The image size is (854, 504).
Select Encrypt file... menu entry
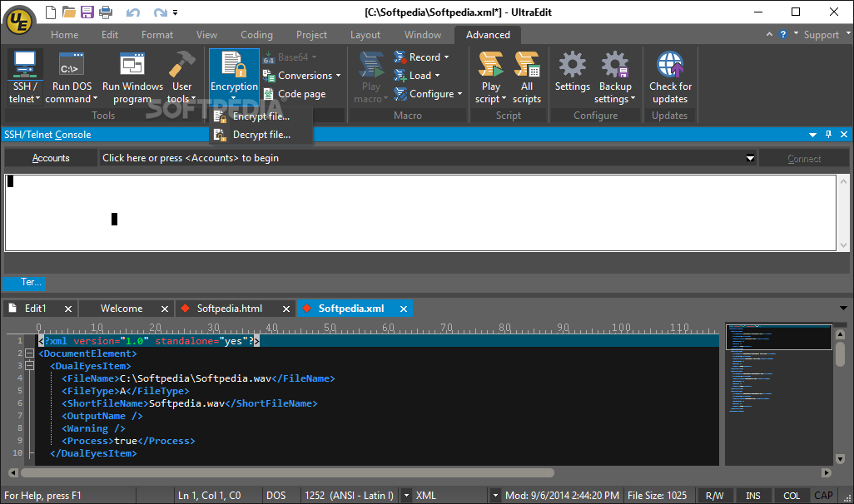tap(261, 116)
